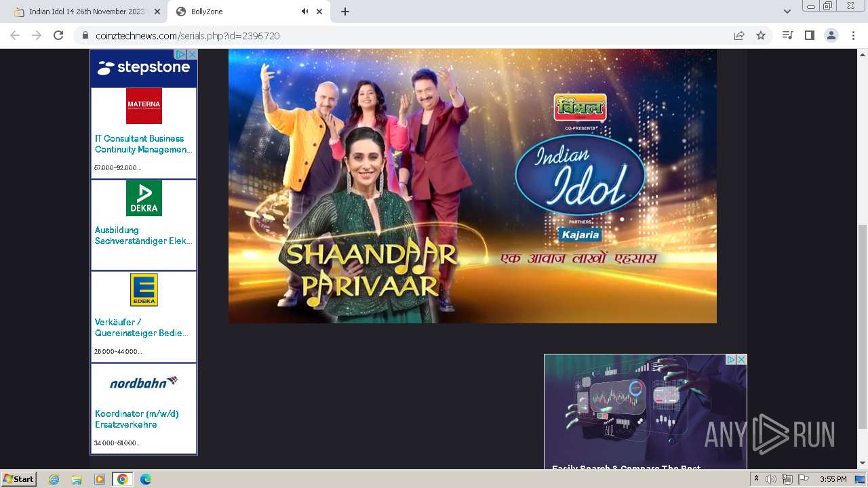Image resolution: width=868 pixels, height=488 pixels.
Task: Open the trading chart advertisement
Action: coord(645,411)
